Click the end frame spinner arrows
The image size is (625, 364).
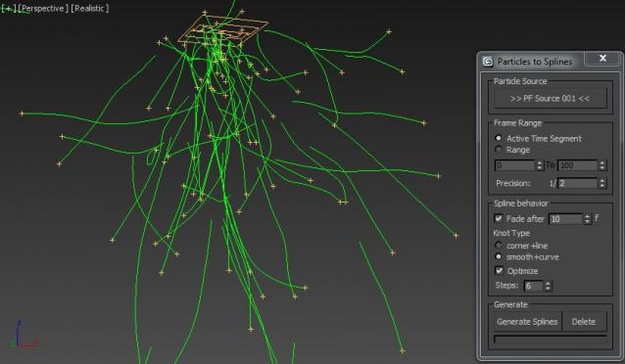pos(602,164)
